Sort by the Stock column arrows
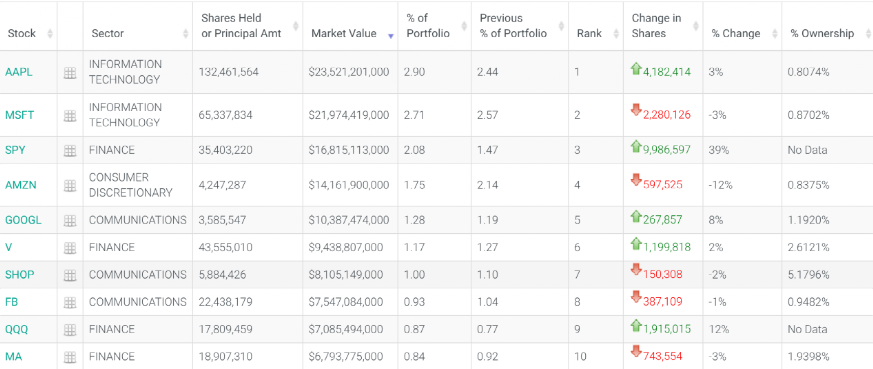The image size is (873, 369). click(x=50, y=33)
